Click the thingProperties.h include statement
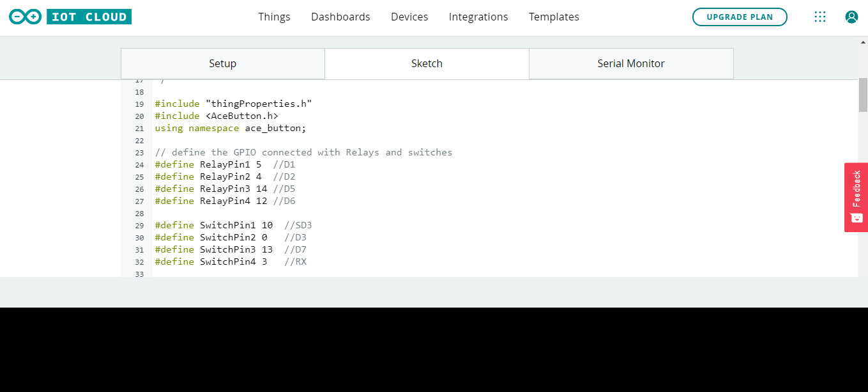This screenshot has height=392, width=868. 233,104
